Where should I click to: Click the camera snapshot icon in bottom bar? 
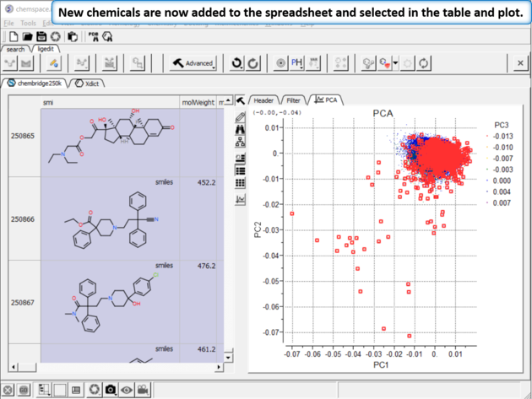tap(111, 390)
